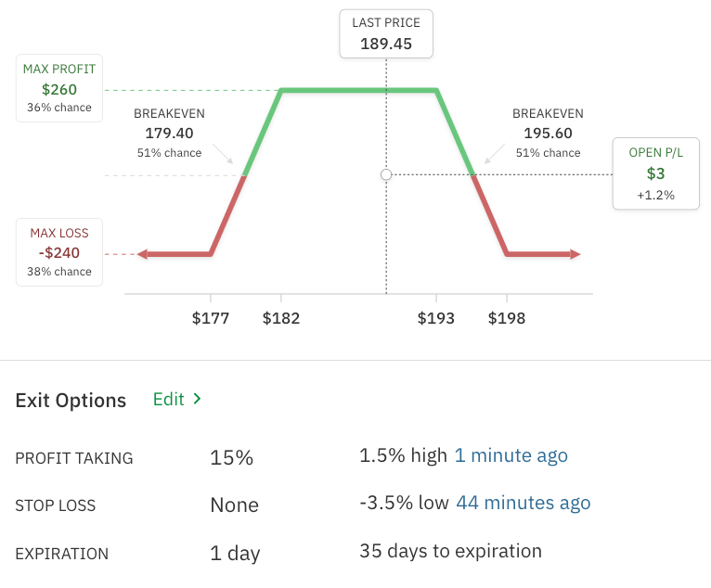711x588 pixels.
Task: Click the right breakeven arrow pointer
Action: [494, 154]
